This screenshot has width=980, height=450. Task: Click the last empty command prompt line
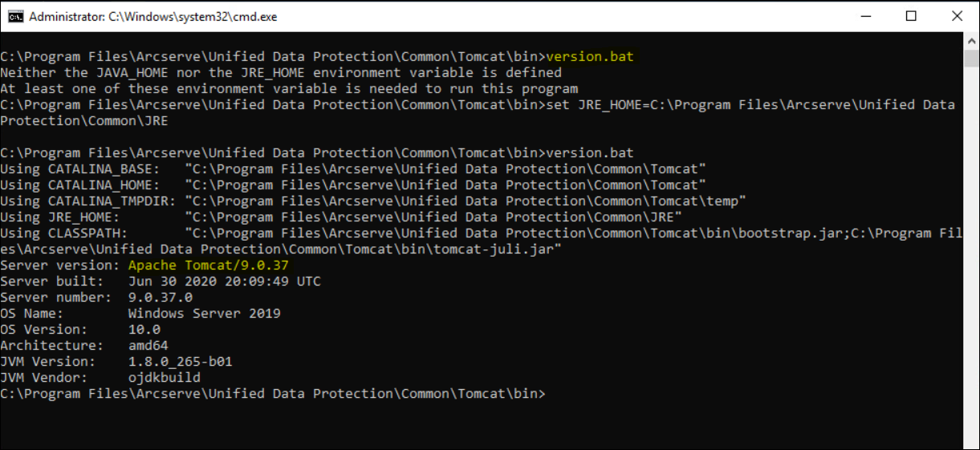coord(273,394)
